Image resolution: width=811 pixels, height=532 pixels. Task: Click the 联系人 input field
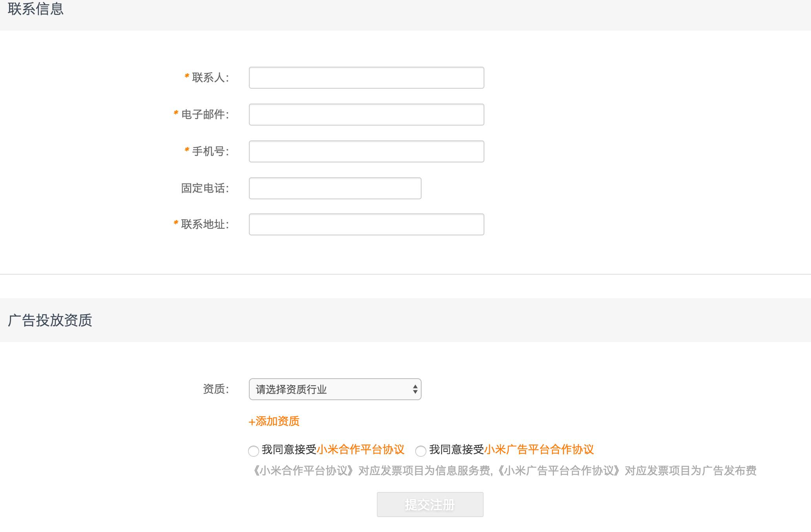pos(366,78)
